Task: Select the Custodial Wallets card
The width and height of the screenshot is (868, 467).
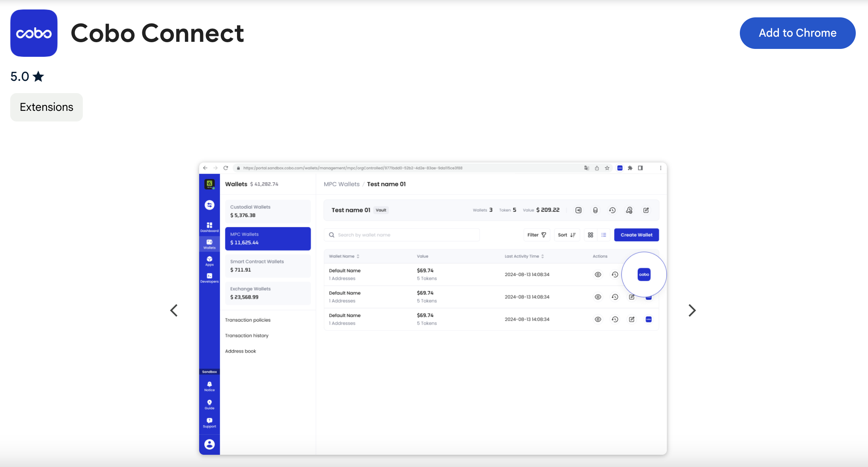Action: coord(268,211)
